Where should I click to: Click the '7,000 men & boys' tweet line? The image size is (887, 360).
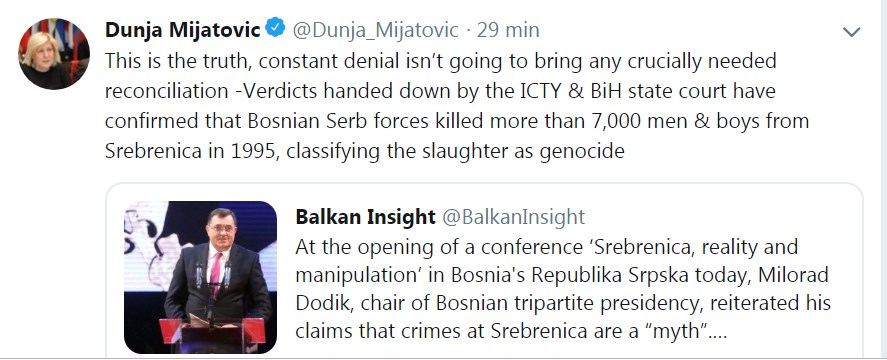tap(457, 122)
